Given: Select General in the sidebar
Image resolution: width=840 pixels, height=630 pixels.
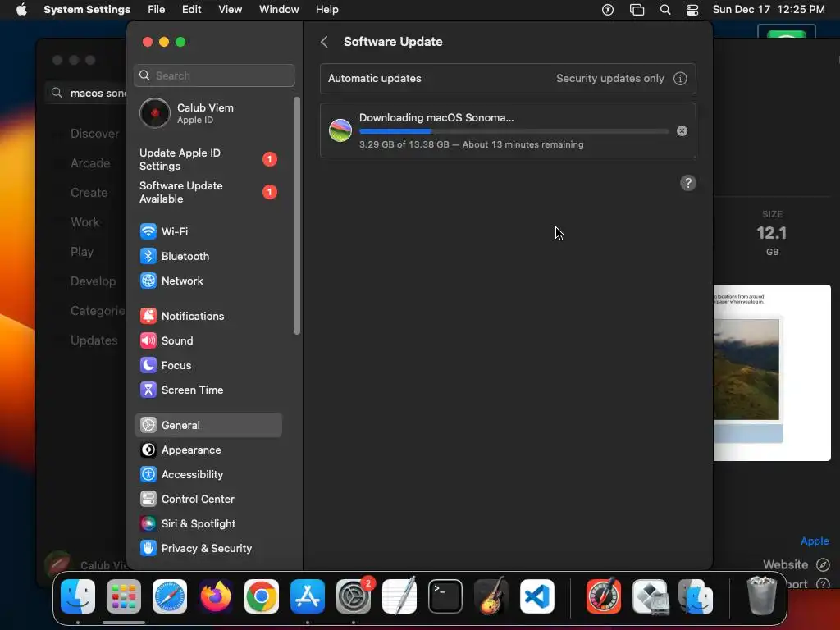Looking at the screenshot, I should [208, 426].
